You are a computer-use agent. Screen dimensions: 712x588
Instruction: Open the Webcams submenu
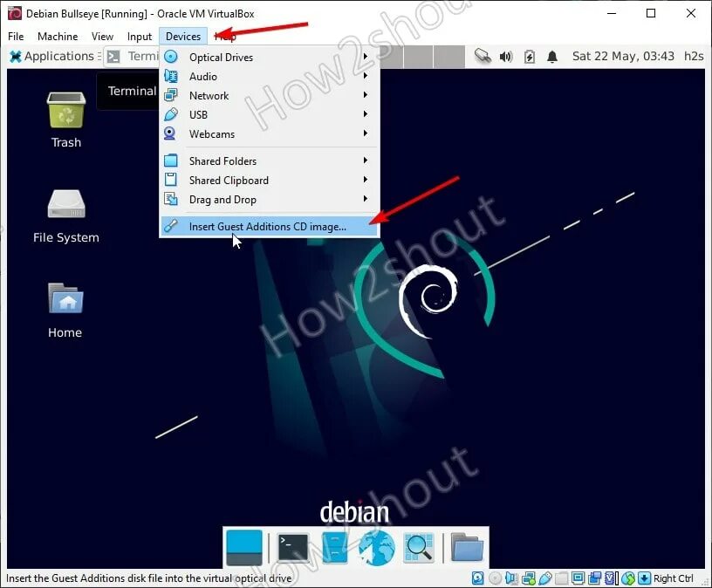pyautogui.click(x=270, y=134)
